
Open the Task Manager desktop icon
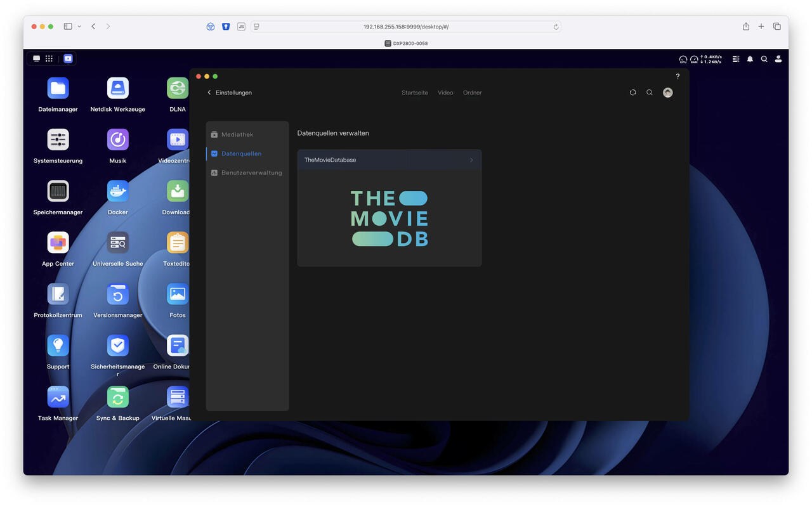click(58, 398)
